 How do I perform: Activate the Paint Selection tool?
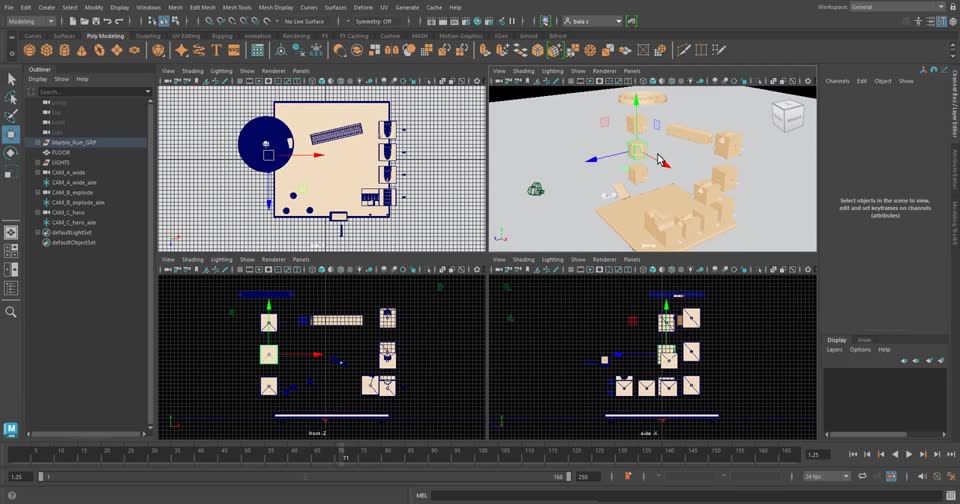pos(11,115)
